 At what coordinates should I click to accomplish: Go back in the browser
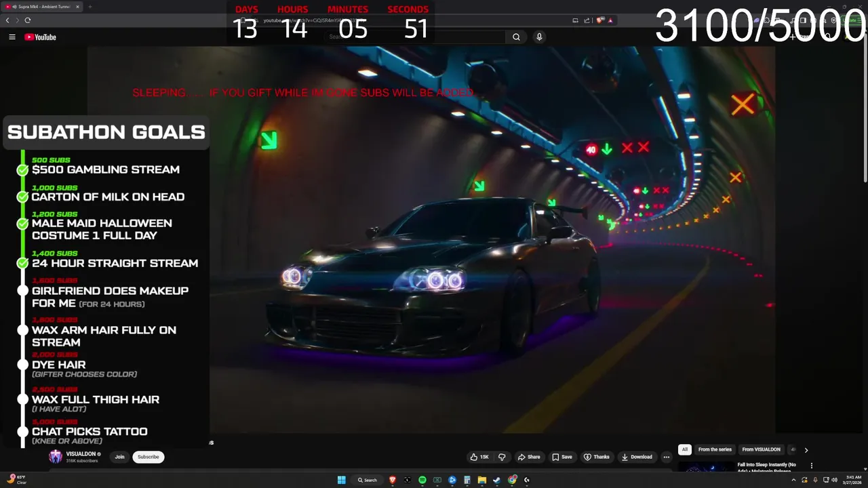(7, 20)
